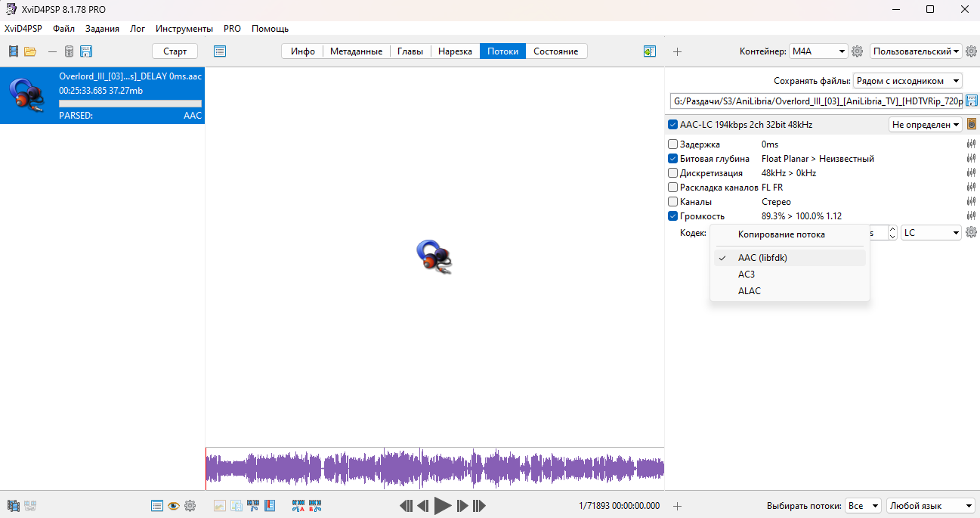Click the set marker A scissors icon
This screenshot has height=518, width=980.
coord(298,506)
